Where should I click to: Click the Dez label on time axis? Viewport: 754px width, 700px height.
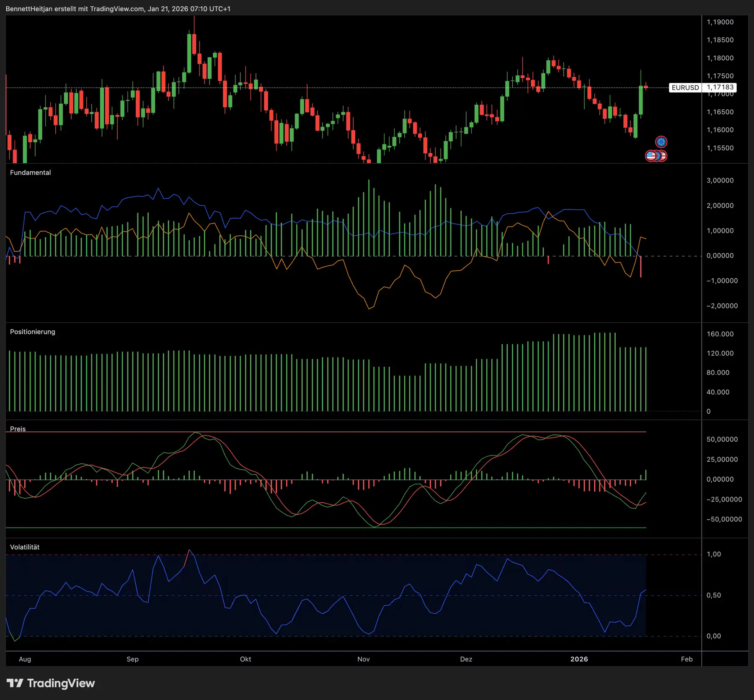pyautogui.click(x=466, y=659)
